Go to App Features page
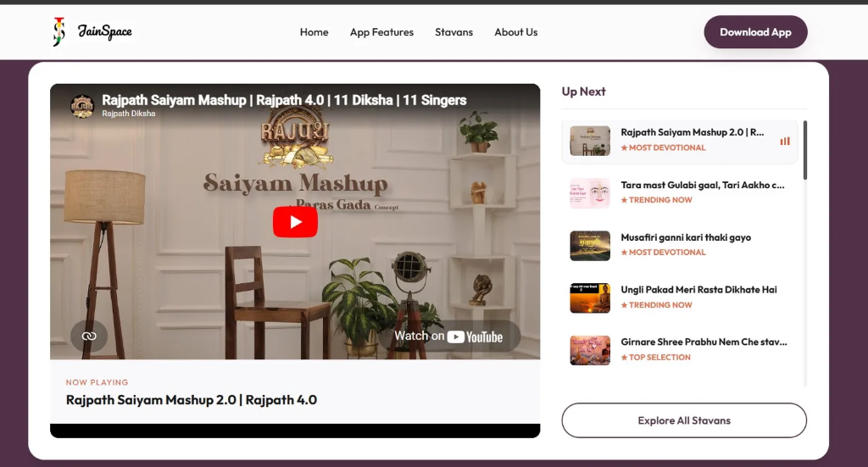This screenshot has width=868, height=467. click(x=381, y=32)
